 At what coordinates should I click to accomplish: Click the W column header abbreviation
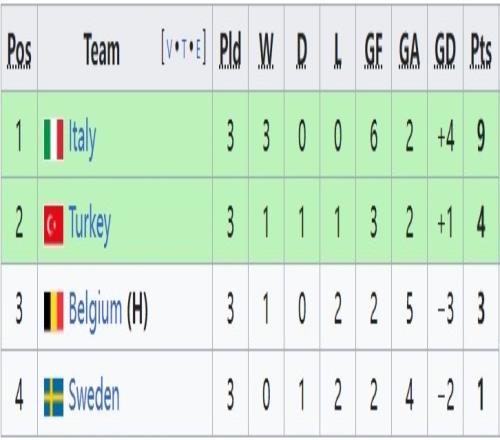(266, 50)
